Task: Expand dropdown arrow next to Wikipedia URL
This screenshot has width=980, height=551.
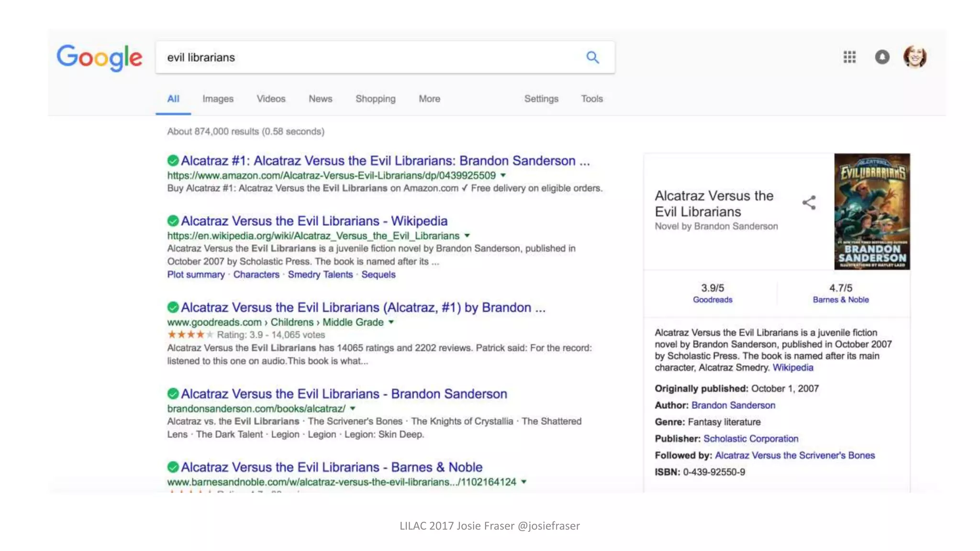Action: [x=467, y=236]
